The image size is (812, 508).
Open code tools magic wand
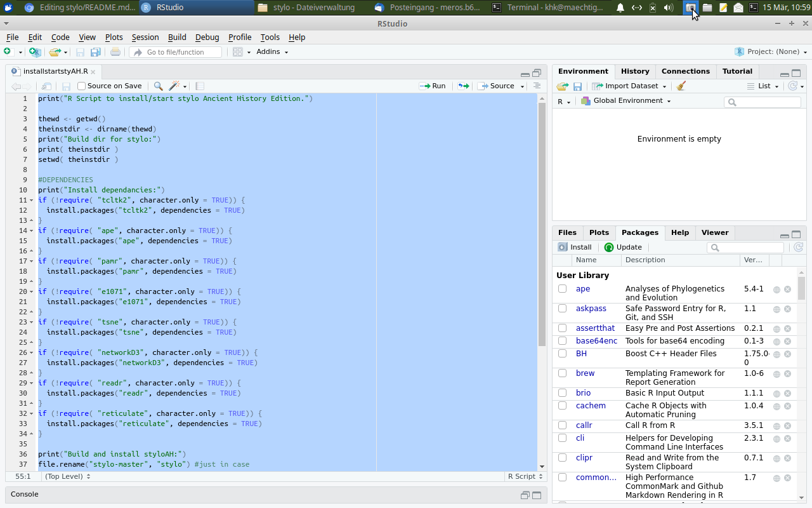[x=174, y=86]
